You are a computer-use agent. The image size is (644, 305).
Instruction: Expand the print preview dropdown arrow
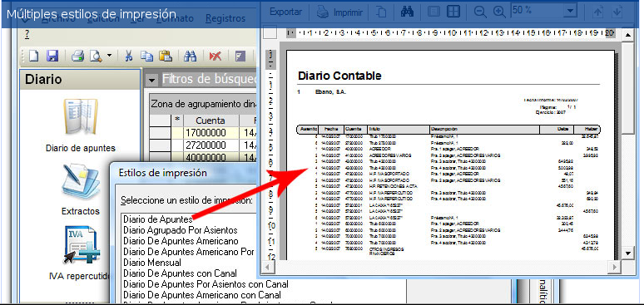tap(109, 57)
